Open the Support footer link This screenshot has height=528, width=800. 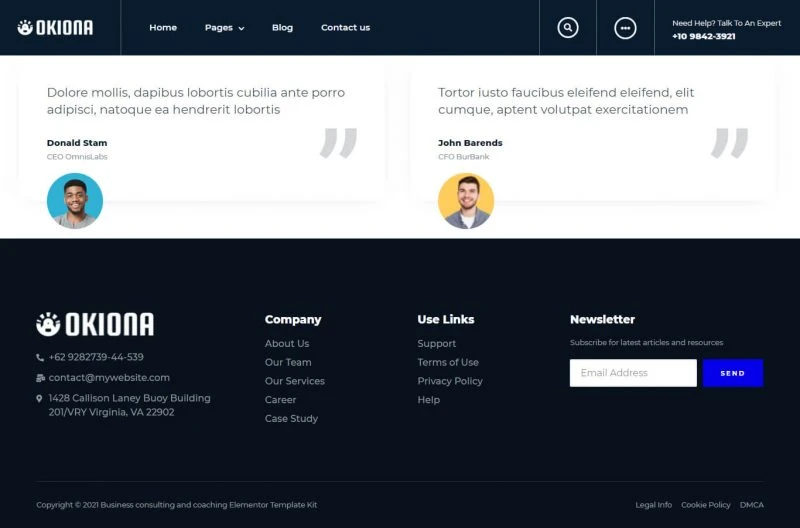click(437, 343)
